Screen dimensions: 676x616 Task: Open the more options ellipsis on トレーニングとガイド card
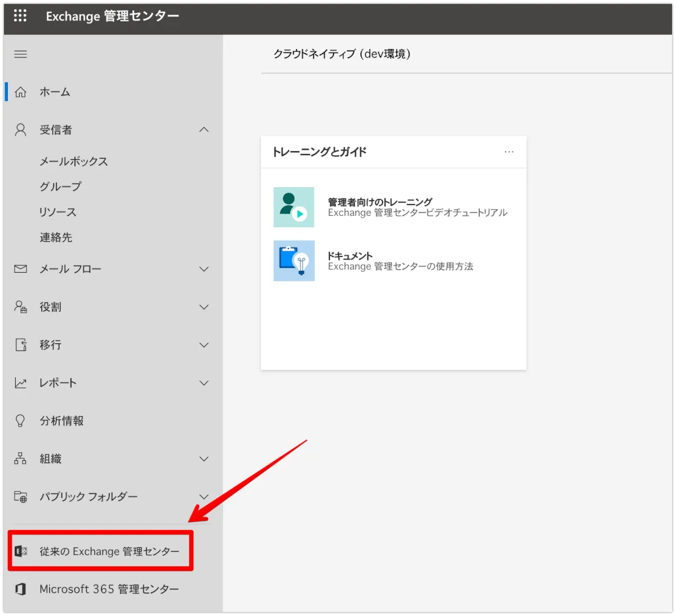pyautogui.click(x=509, y=152)
